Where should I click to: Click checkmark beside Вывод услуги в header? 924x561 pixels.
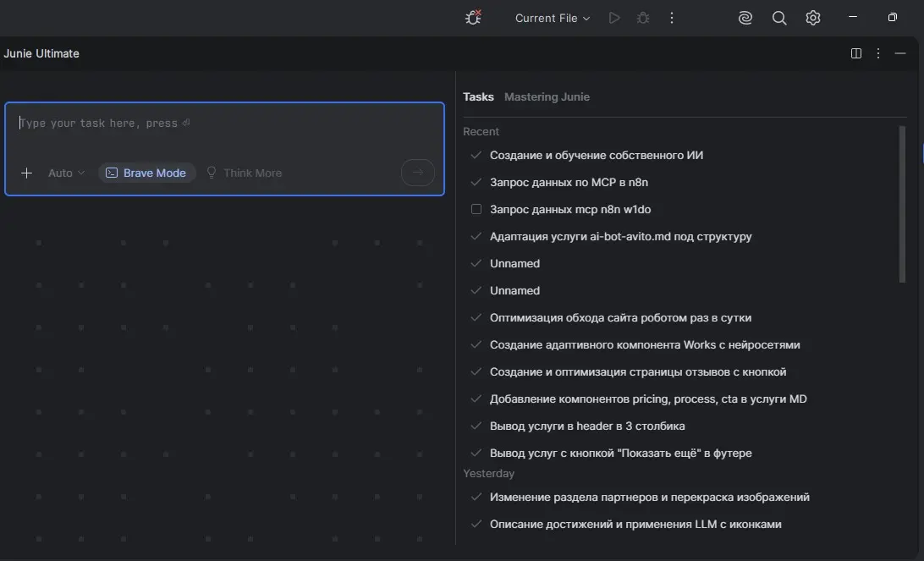pos(476,426)
